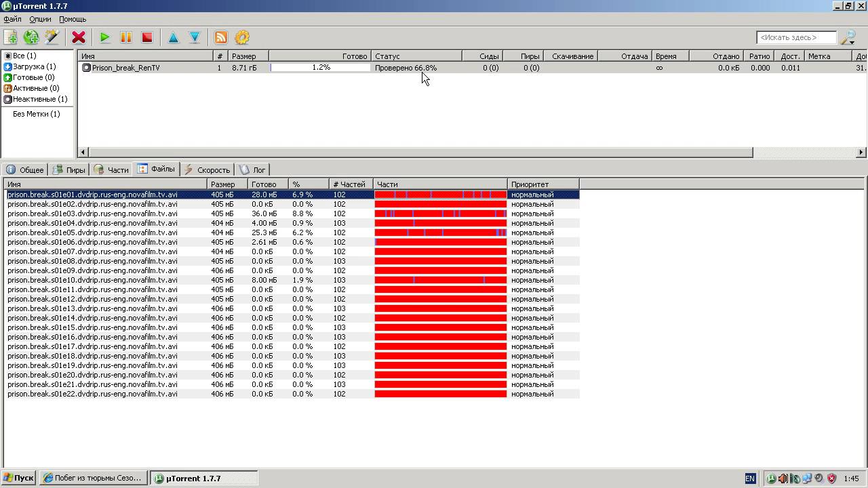
Task: Switch to the Файлы tab
Action: click(x=156, y=169)
